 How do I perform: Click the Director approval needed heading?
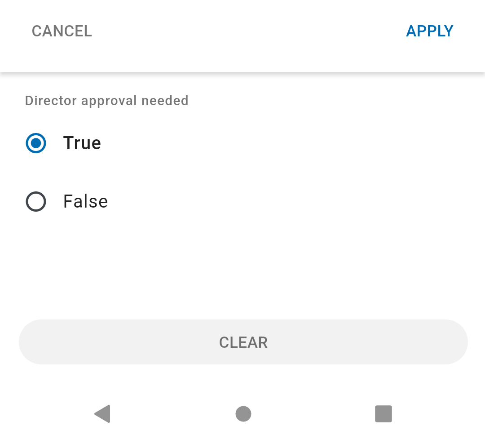click(x=107, y=101)
